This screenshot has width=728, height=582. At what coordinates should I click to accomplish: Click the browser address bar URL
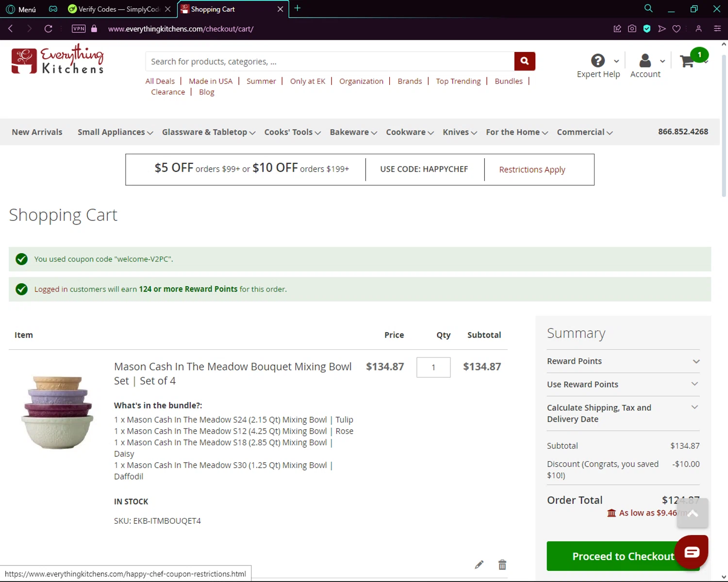pos(181,29)
